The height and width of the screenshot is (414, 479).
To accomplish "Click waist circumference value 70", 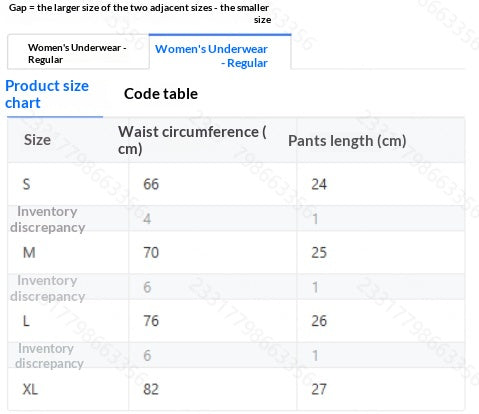I will pos(151,252).
